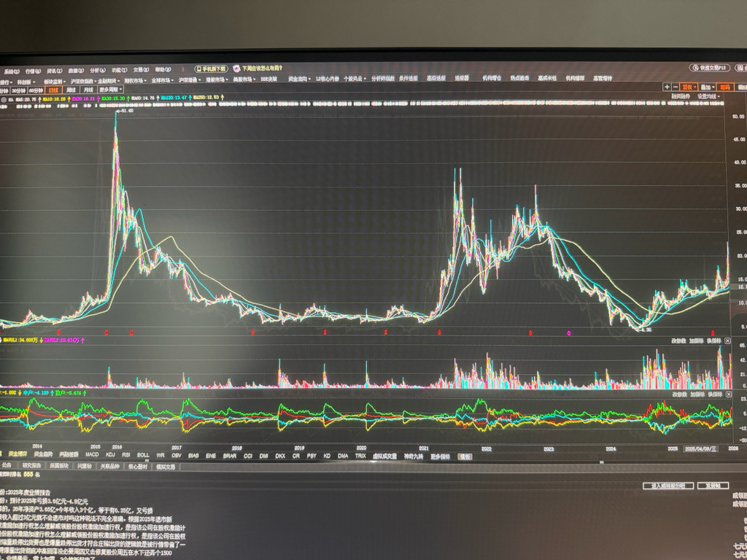The image size is (747, 560).
Task: Select the 虚拟成交量 indicator tab
Action: 384,456
